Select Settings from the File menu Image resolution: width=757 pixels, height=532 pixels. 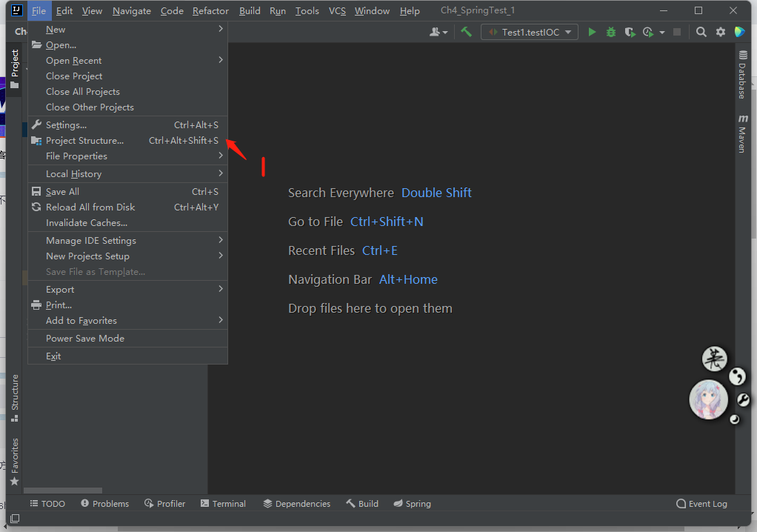(67, 124)
